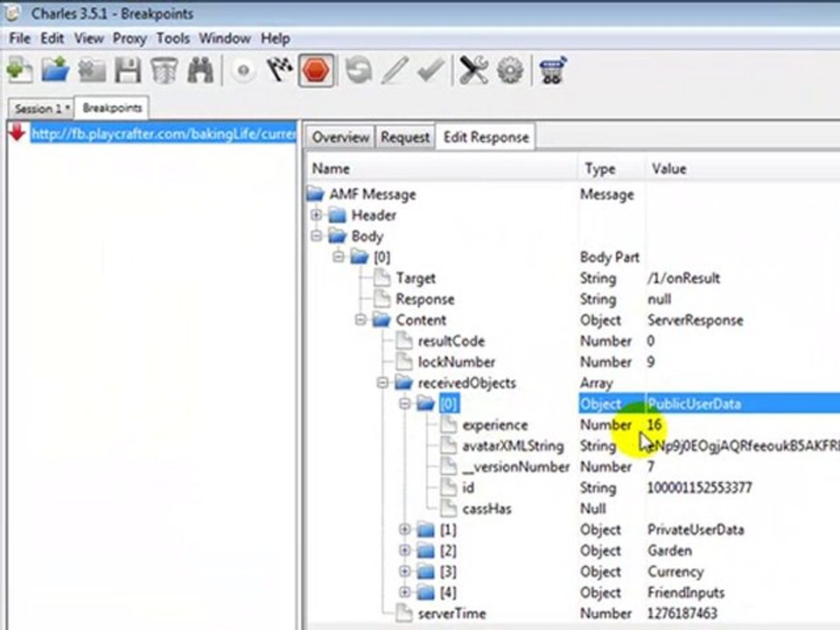Select the Breakpoints tab
The width and height of the screenshot is (840, 630).
112,108
